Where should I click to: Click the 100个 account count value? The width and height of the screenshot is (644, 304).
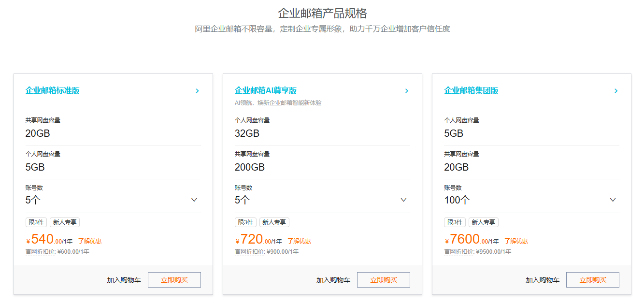coord(457,200)
